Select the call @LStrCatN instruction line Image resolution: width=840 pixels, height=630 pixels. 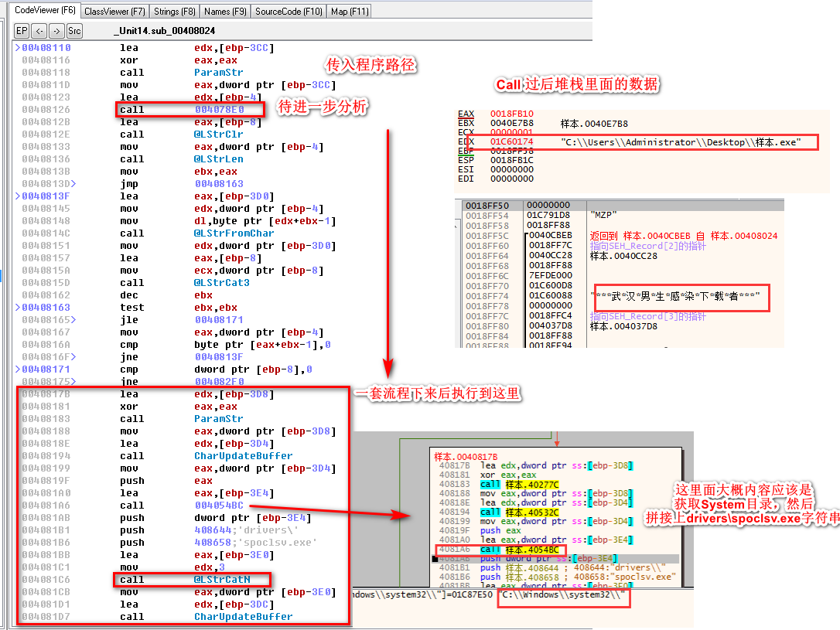[x=193, y=580]
